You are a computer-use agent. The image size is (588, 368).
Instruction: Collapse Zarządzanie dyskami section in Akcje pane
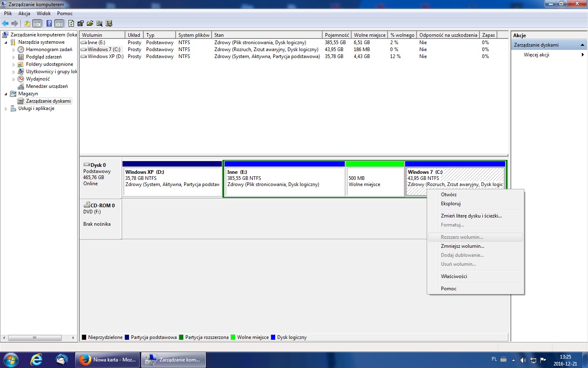(582, 45)
